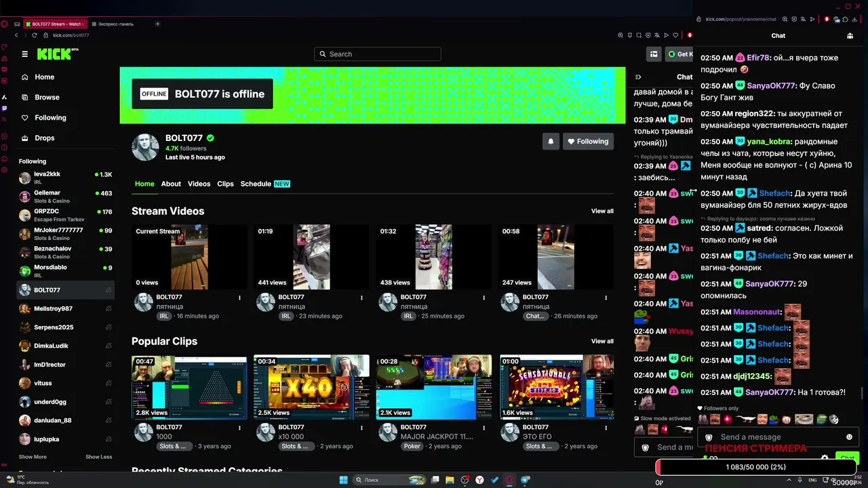
Task: Reload the kick.com/bolt077 page
Action: 35,35
